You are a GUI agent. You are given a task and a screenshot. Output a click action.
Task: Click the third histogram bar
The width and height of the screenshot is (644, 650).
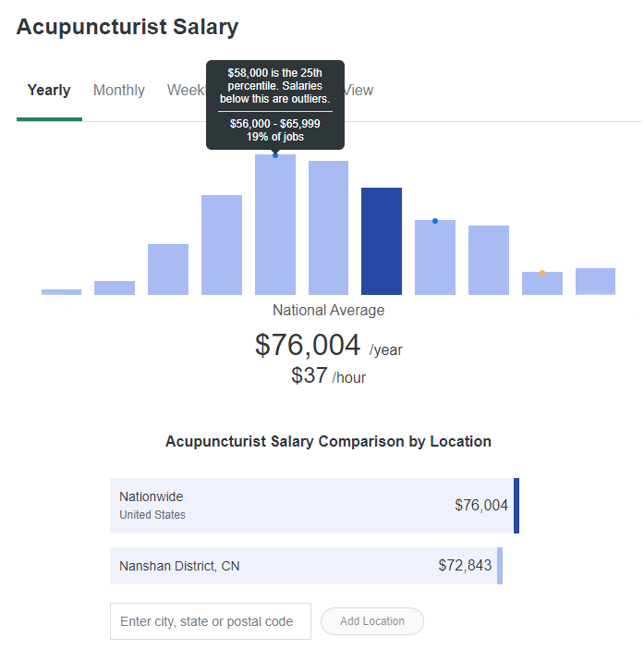168,269
